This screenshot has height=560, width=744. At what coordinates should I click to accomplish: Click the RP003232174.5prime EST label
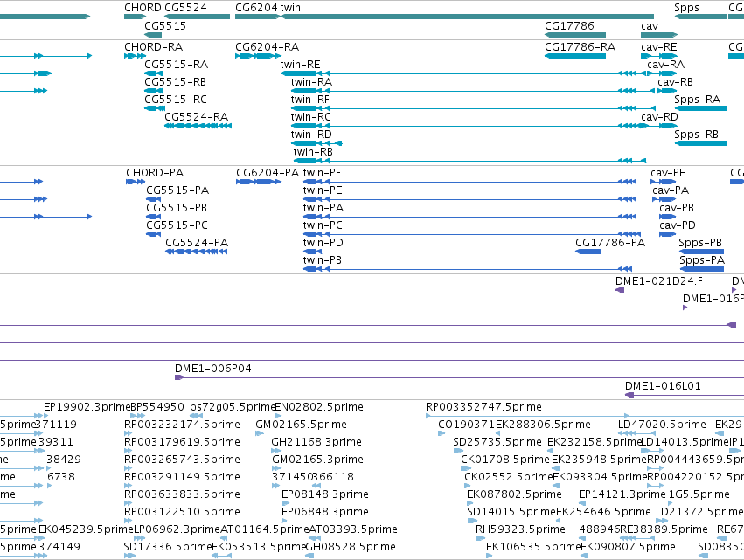click(x=182, y=425)
